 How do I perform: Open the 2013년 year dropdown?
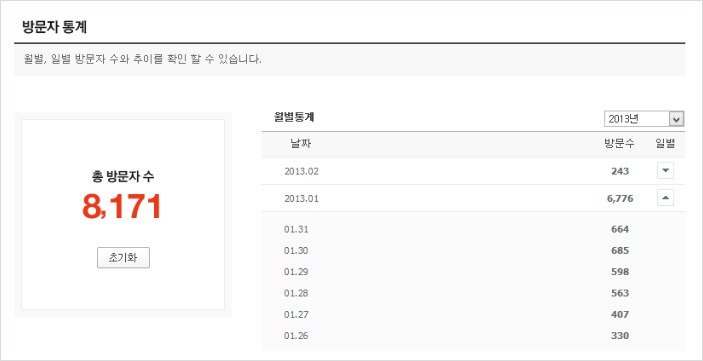click(x=644, y=119)
